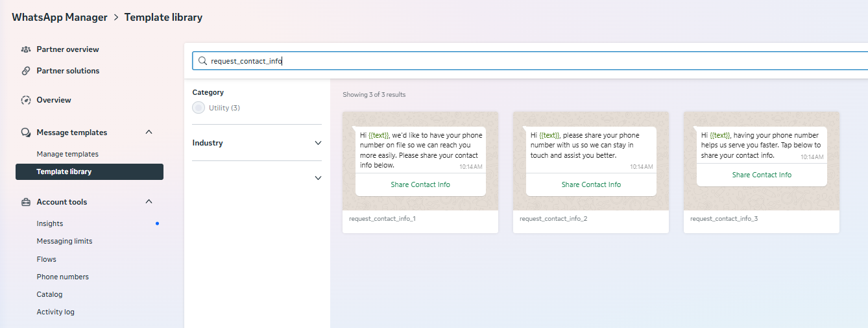Expand the Industry filter section
The height and width of the screenshot is (328, 868).
[318, 143]
